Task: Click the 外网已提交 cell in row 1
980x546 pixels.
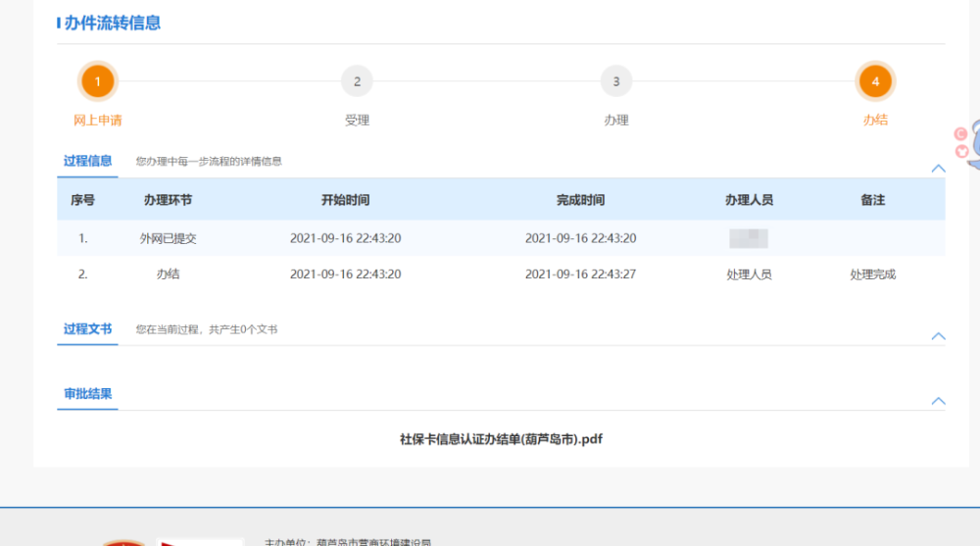Action: click(x=168, y=238)
